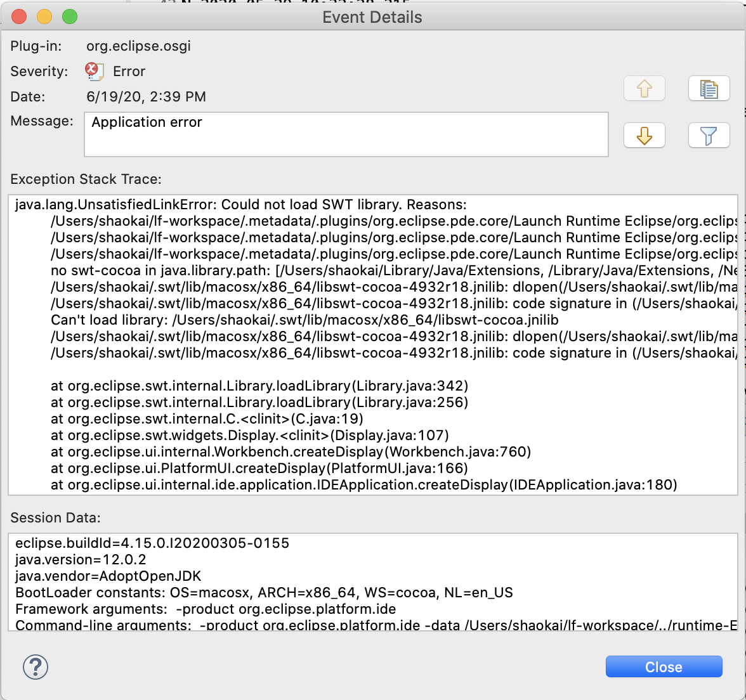Image resolution: width=746 pixels, height=700 pixels.
Task: Open the event filter button
Action: 709,136
